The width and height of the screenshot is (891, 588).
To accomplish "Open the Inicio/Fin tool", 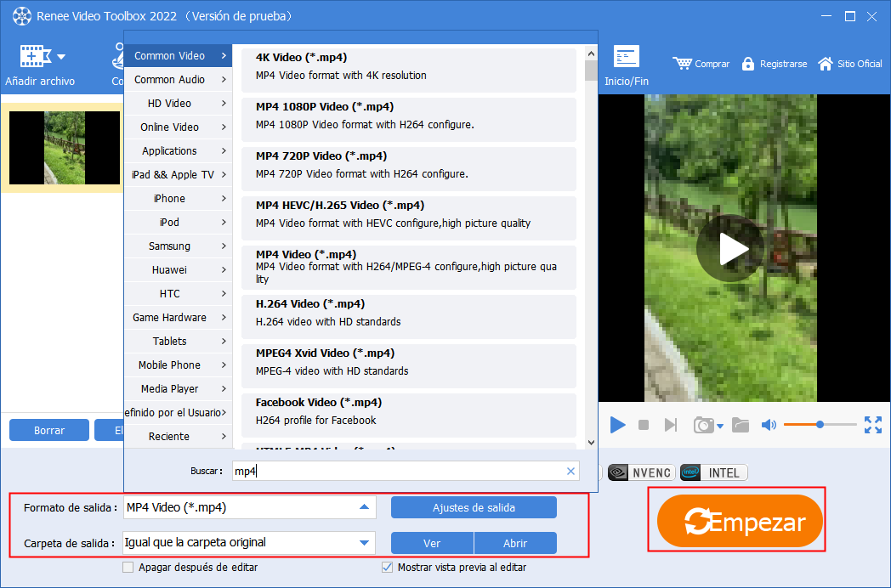I will tap(627, 65).
